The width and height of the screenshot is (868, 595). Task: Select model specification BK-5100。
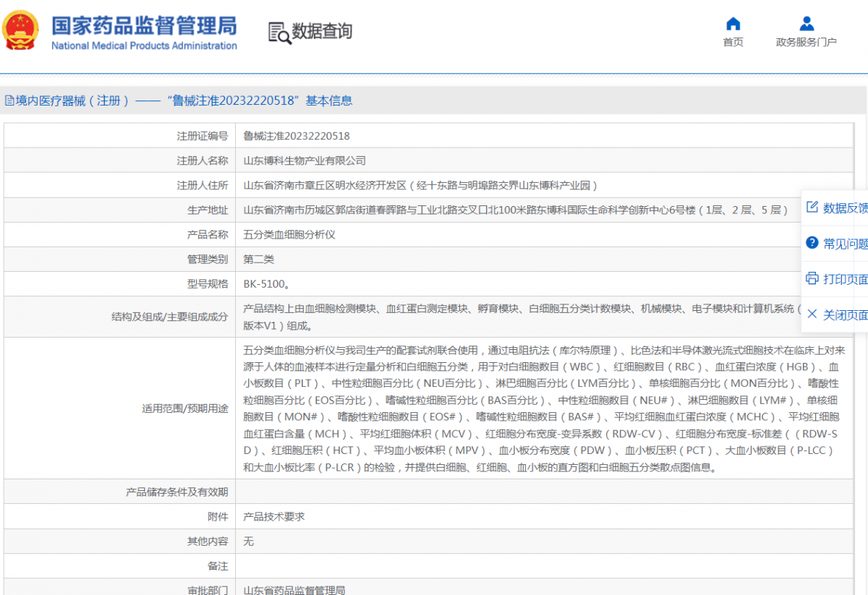267,284
